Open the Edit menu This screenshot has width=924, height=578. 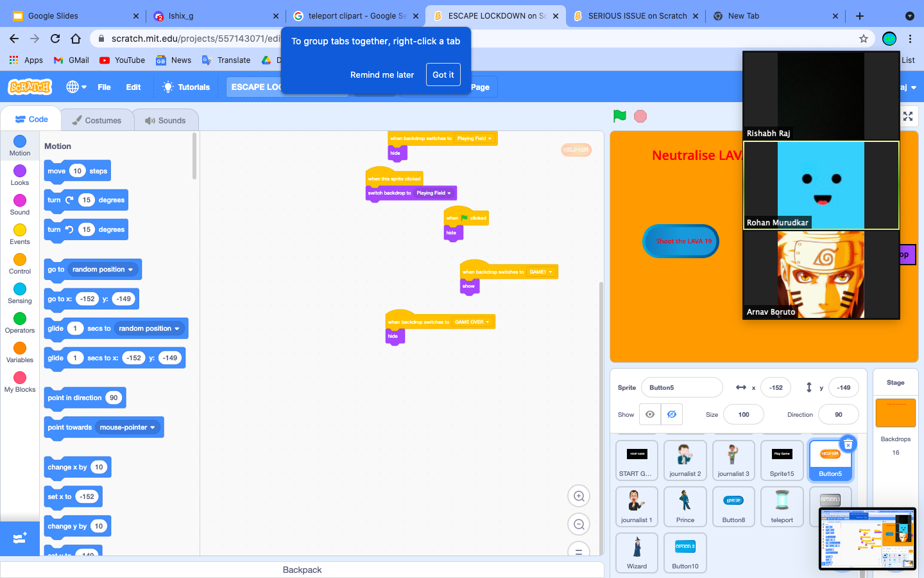click(x=133, y=87)
